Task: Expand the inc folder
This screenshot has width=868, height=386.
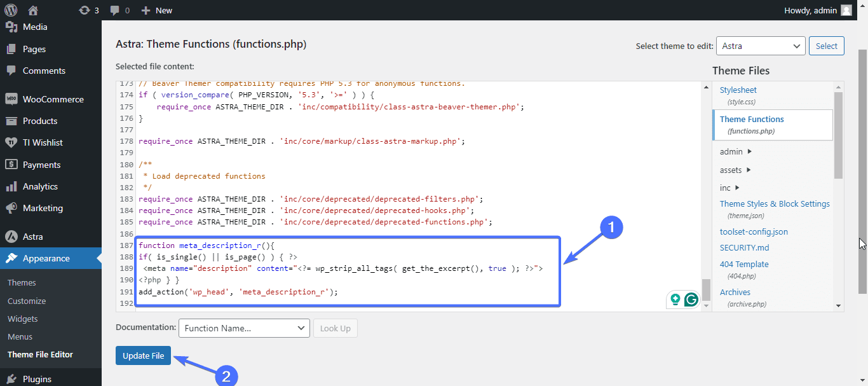Action: point(729,188)
